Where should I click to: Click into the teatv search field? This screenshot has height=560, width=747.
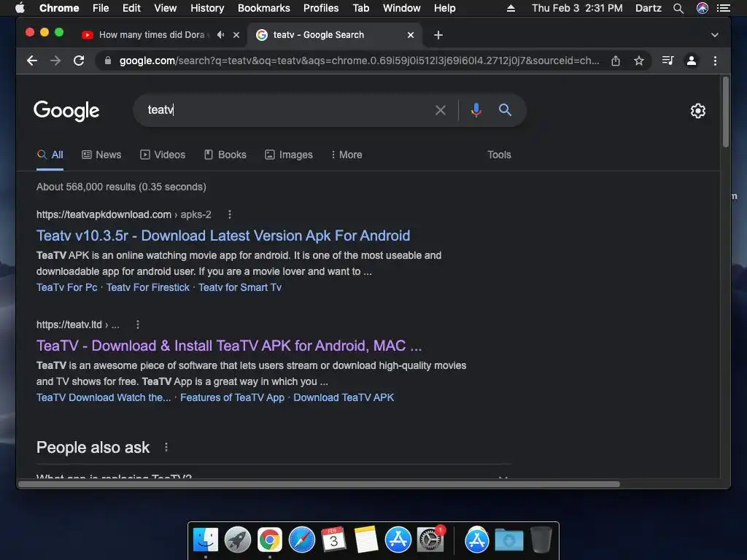[x=286, y=110]
